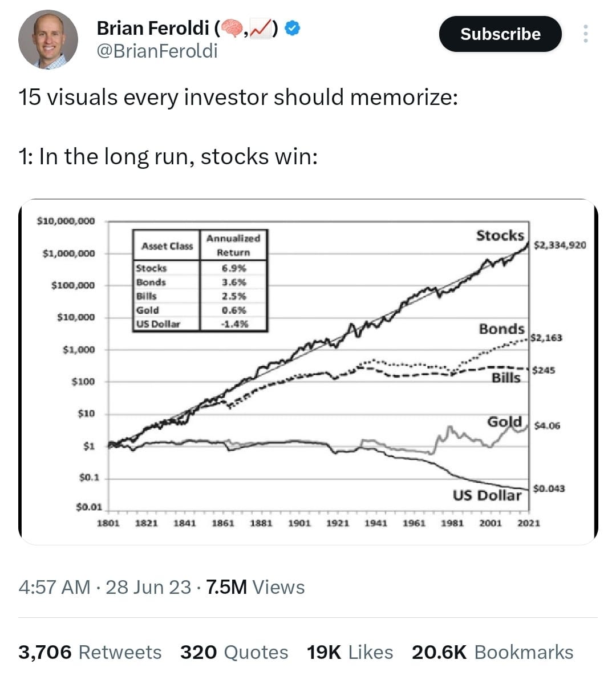Image resolution: width=616 pixels, height=684 pixels.
Task: Click the Stocks label on the chart
Action: pos(500,236)
